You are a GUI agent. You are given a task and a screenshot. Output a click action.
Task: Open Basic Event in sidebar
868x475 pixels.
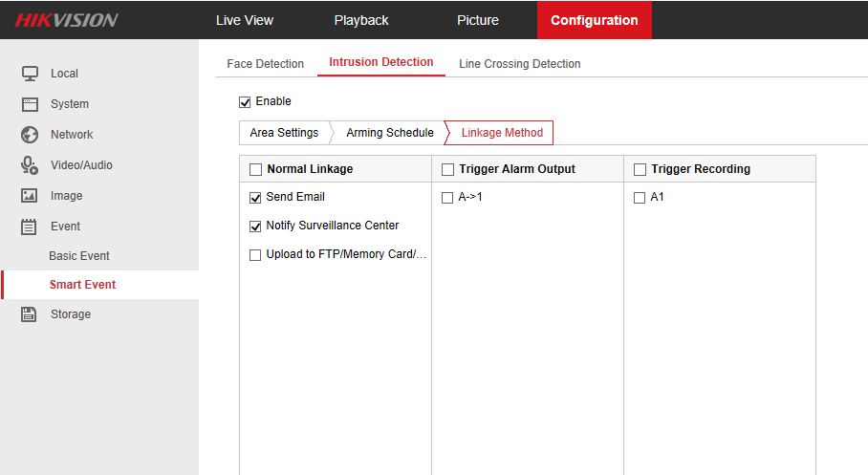pos(79,256)
